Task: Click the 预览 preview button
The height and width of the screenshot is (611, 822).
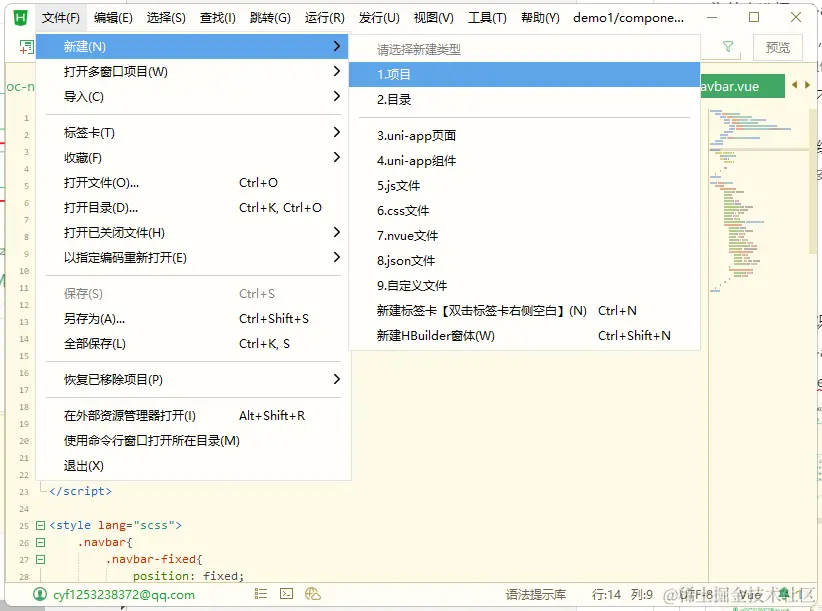Action: (x=777, y=48)
